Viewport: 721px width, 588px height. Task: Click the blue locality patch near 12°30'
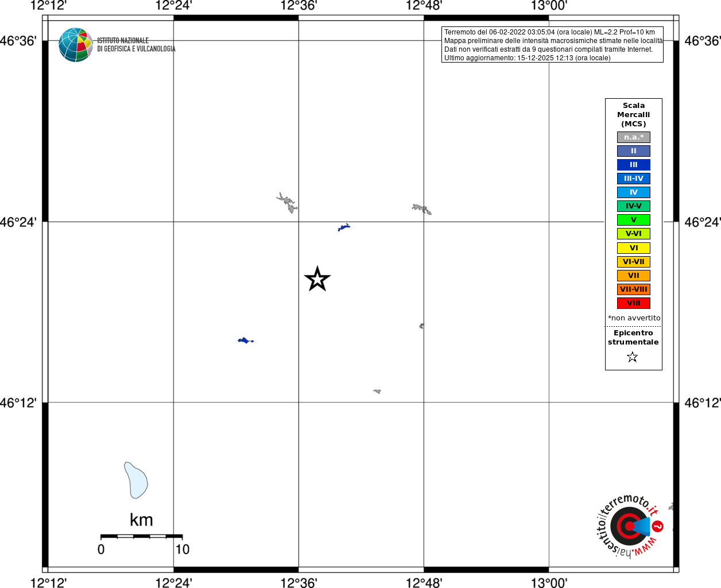(x=246, y=341)
